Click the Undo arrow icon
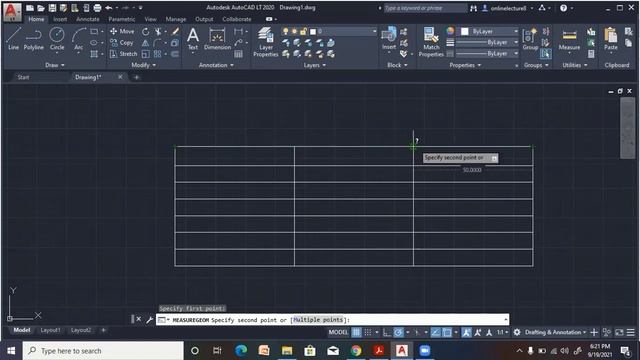The width and height of the screenshot is (640, 360). [109, 8]
